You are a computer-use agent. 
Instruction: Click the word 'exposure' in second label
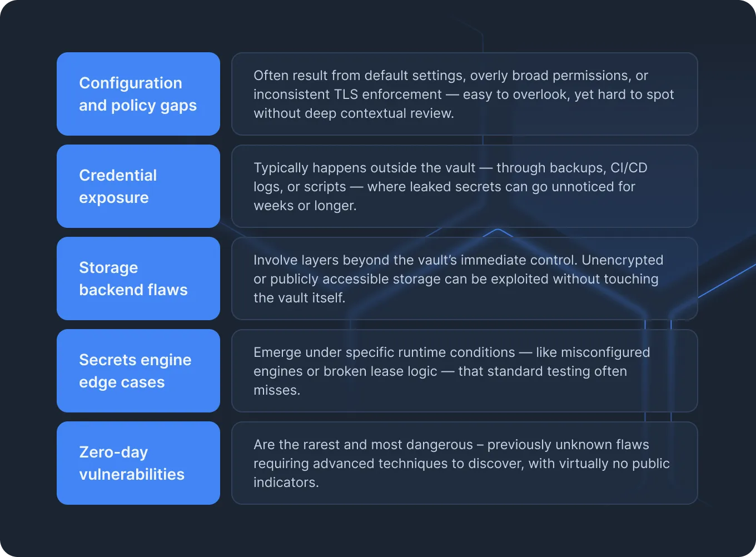coord(114,198)
